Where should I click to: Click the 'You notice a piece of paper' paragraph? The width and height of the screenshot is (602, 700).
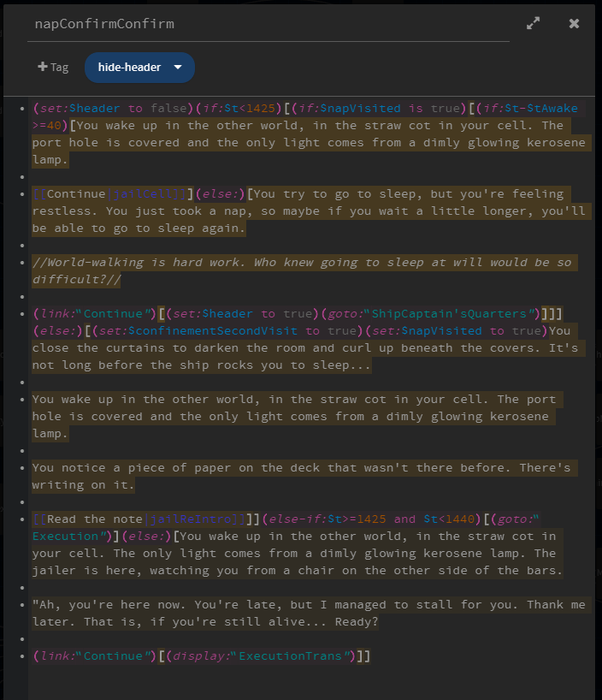[299, 468]
